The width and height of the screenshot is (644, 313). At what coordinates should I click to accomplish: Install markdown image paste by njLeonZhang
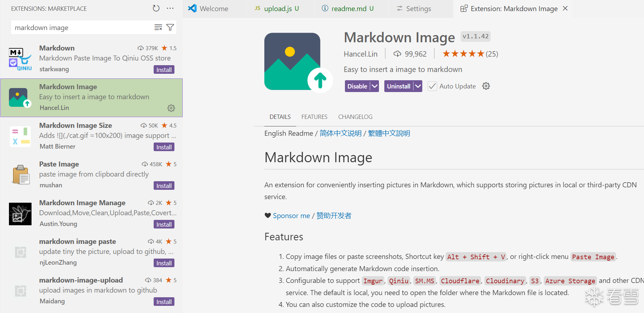click(164, 263)
